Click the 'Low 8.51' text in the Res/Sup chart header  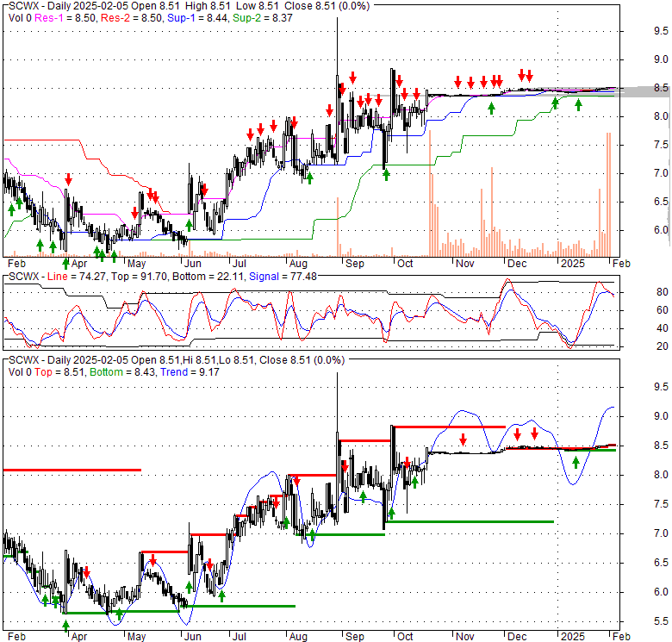tap(256, 6)
